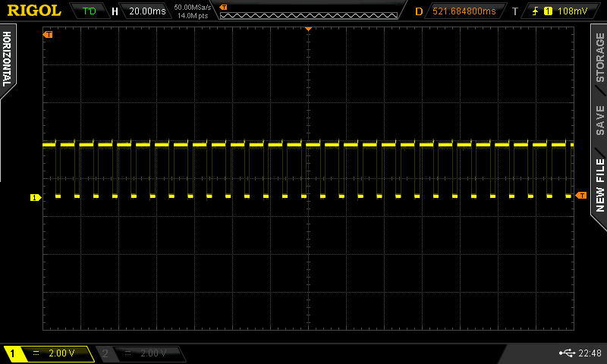Screen dimensions: 607x364
Task: Click the 521.684800ms delay value
Action: coord(464,11)
